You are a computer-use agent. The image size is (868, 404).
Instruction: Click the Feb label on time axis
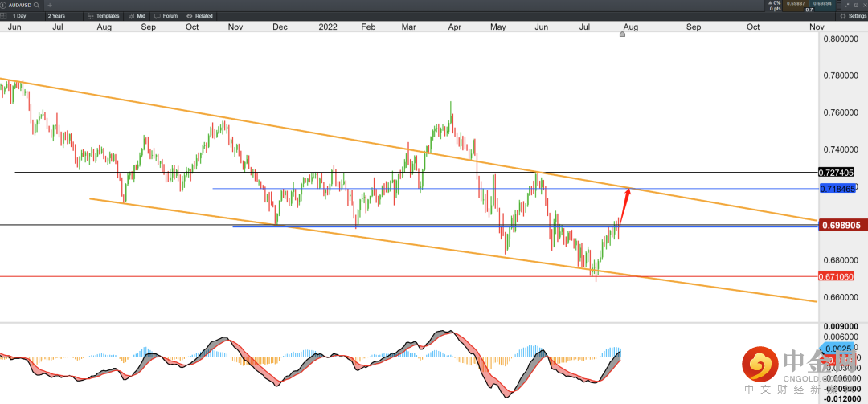point(368,27)
